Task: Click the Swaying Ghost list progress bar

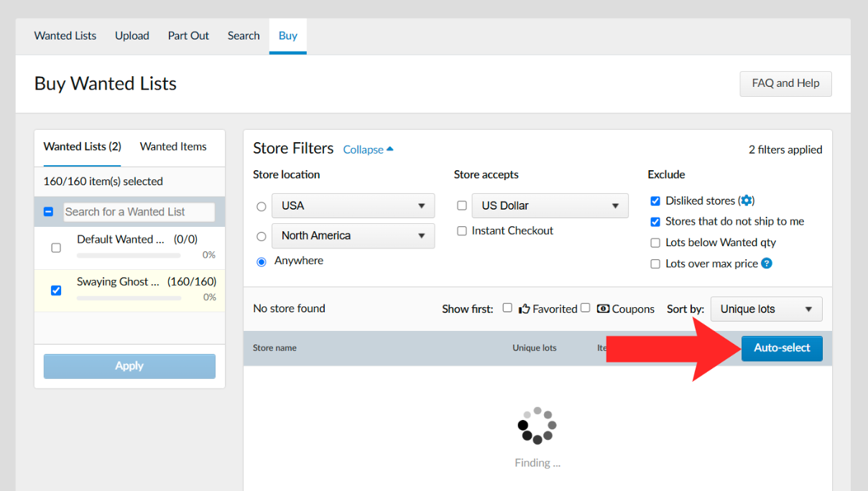Action: pos(129,298)
